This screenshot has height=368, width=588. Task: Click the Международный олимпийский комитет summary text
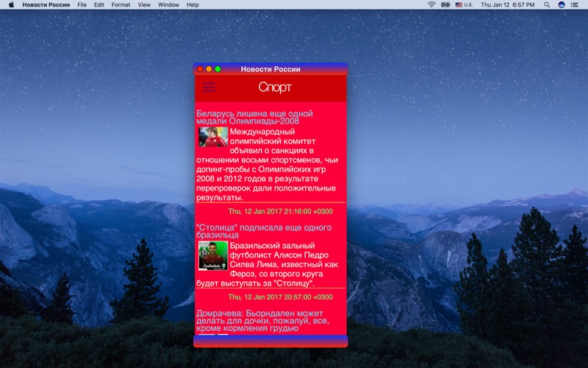(267, 164)
